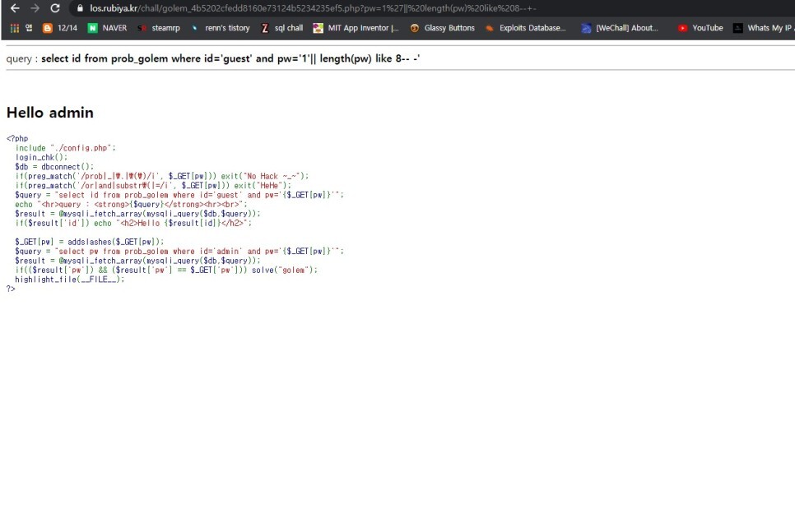The height and width of the screenshot is (532, 795).
Task: Click the Exploits Database favicon
Action: pyautogui.click(x=490, y=28)
